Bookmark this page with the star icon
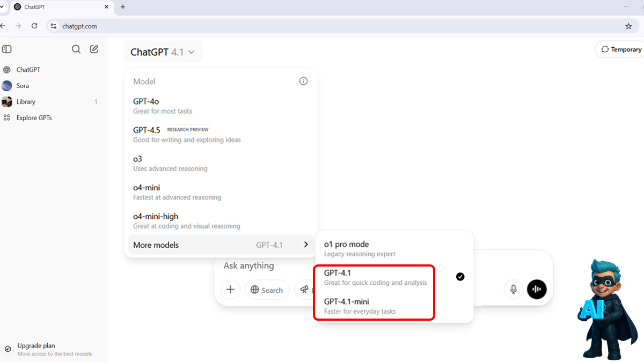The width and height of the screenshot is (644, 362). [628, 26]
